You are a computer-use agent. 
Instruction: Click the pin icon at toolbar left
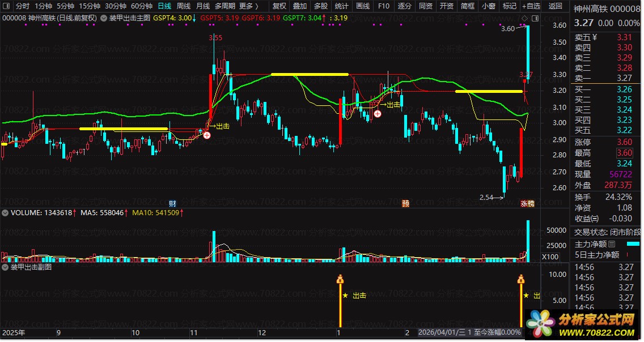click(7, 6)
